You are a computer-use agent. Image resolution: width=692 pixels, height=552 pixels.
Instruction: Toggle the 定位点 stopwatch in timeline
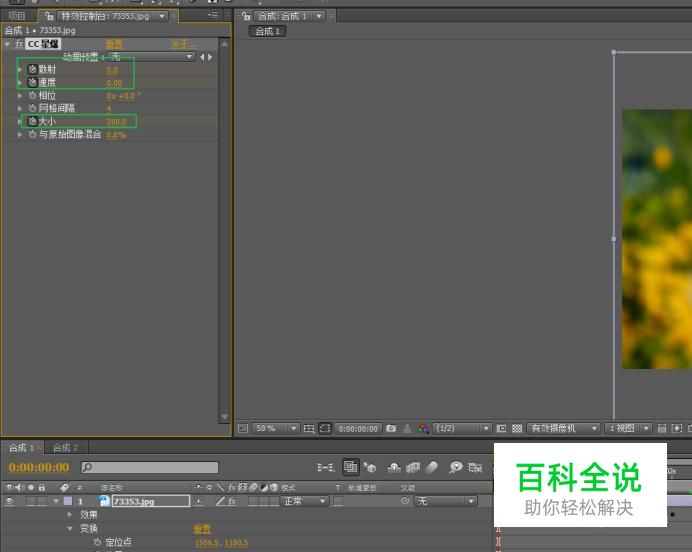tap(98, 542)
